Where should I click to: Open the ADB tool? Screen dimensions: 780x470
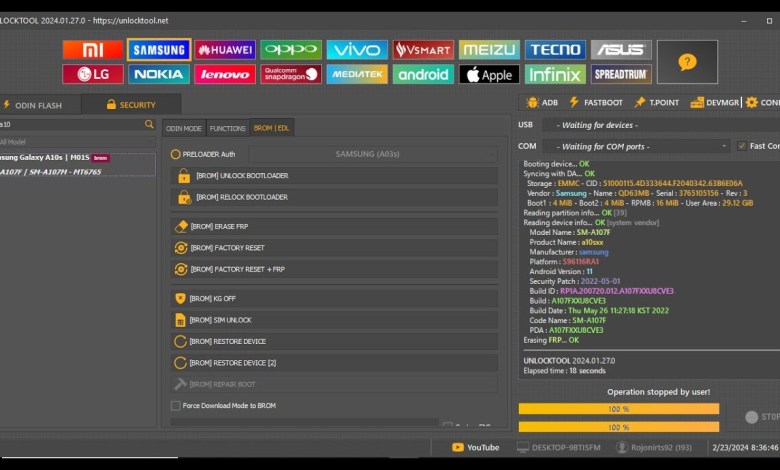(x=542, y=102)
